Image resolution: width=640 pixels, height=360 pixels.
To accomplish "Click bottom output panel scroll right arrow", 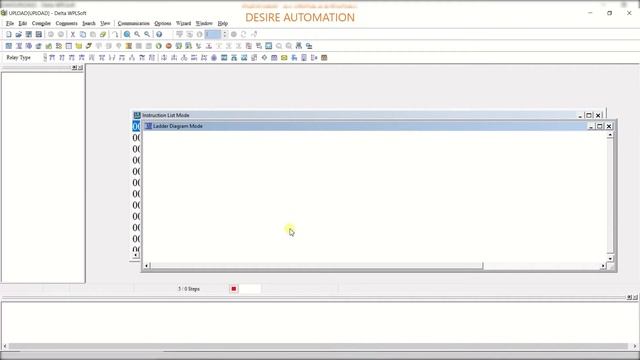I will coord(635,346).
